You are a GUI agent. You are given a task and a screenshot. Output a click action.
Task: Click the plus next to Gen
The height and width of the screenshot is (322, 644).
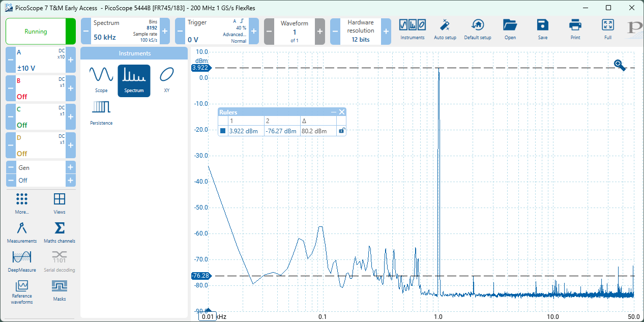pos(71,167)
